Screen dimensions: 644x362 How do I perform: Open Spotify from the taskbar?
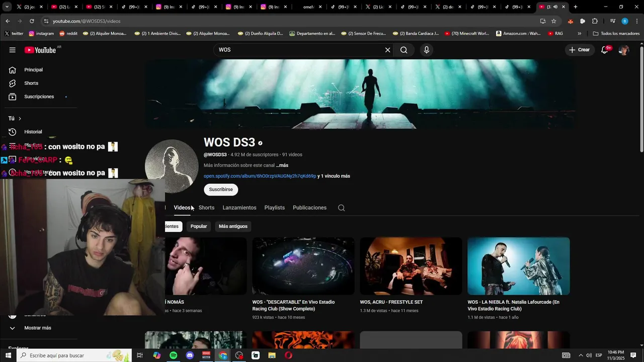click(x=173, y=355)
